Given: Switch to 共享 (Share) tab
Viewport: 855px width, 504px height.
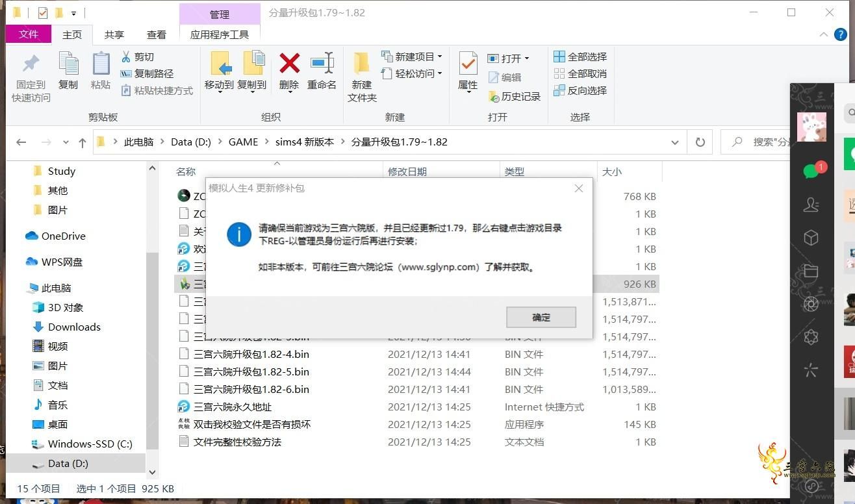Looking at the screenshot, I should (x=114, y=34).
